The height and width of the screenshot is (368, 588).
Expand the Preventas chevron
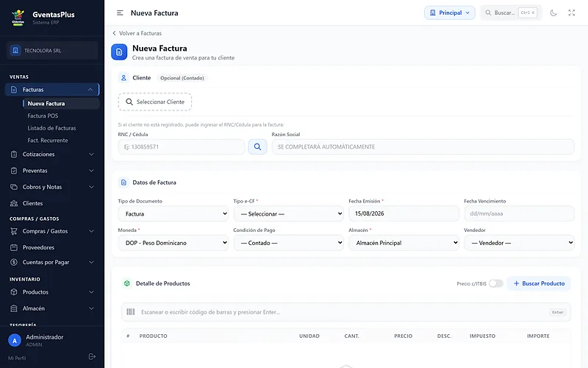point(91,171)
